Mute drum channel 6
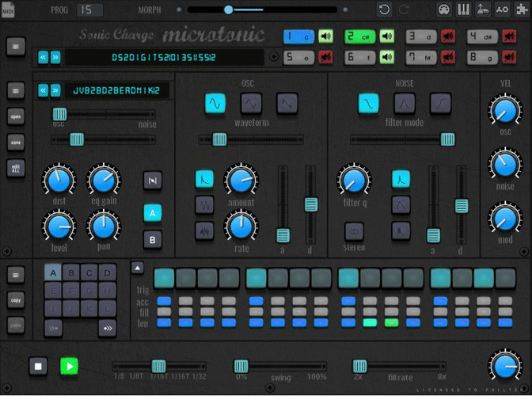The height and width of the screenshot is (396, 532). (x=387, y=57)
